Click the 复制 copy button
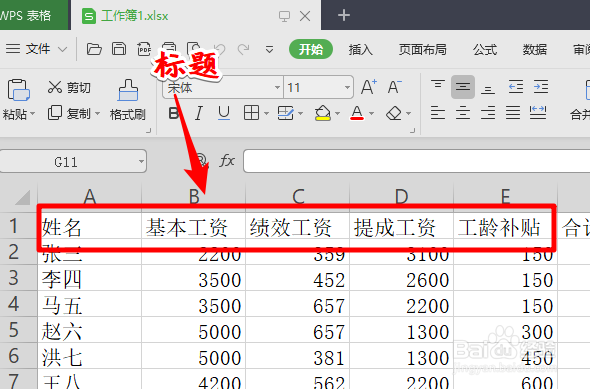Viewport: 590px width, 389px height. [69, 113]
